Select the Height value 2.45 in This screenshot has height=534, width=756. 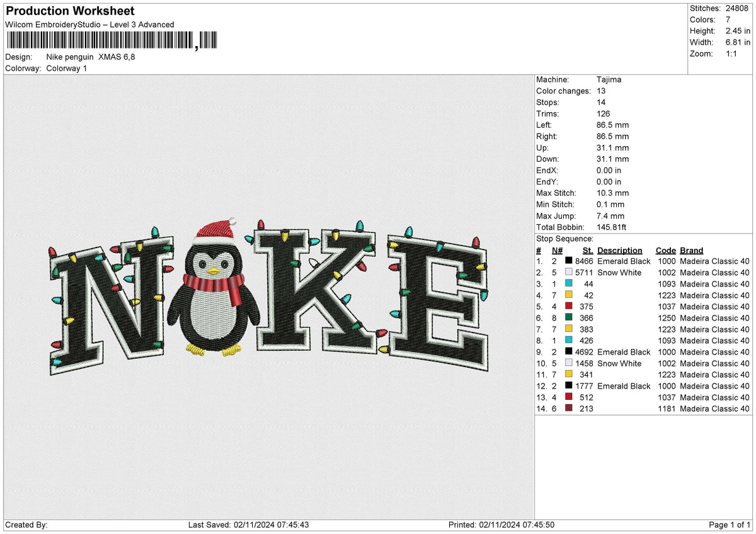tap(738, 31)
